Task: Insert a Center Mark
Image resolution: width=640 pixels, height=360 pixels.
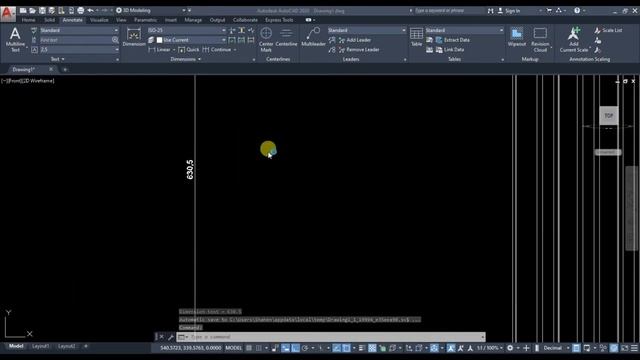Action: 266,39
